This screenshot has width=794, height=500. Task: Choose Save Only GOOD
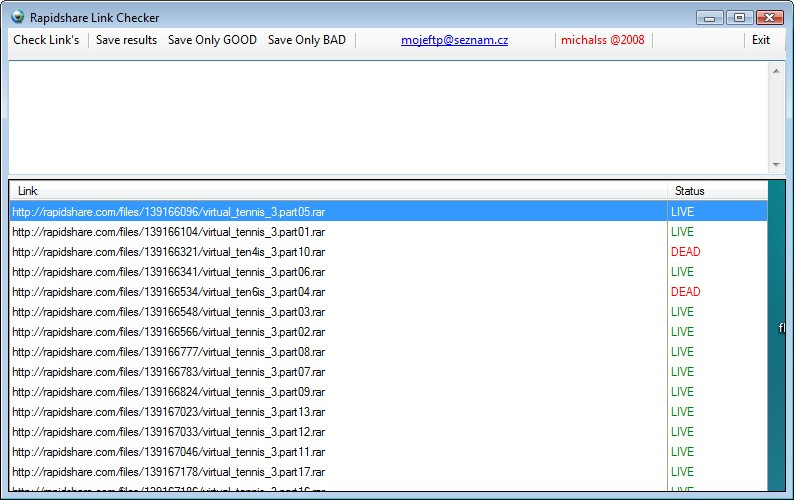coord(212,40)
